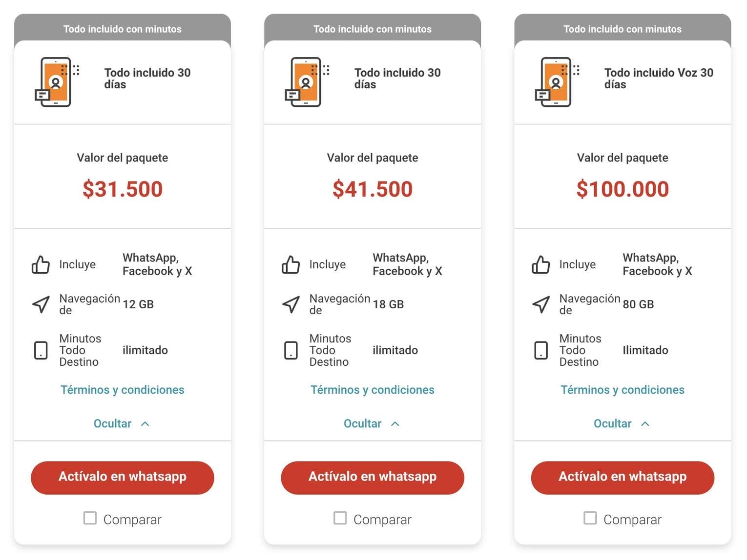The width and height of the screenshot is (747, 560).
Task: Check Comparar for the $100.000 package
Action: 590,518
